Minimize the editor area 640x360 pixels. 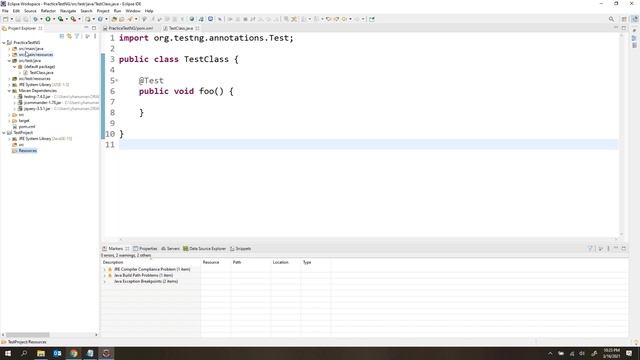coord(616,28)
